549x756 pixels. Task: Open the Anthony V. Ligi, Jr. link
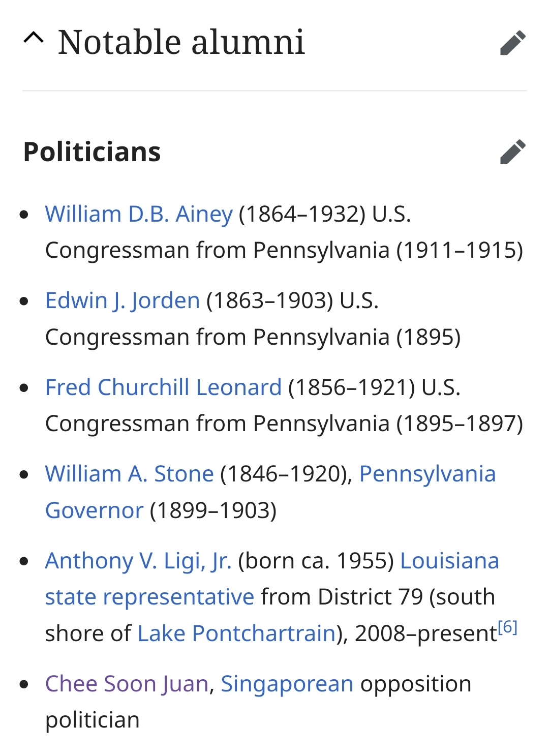[x=138, y=561]
